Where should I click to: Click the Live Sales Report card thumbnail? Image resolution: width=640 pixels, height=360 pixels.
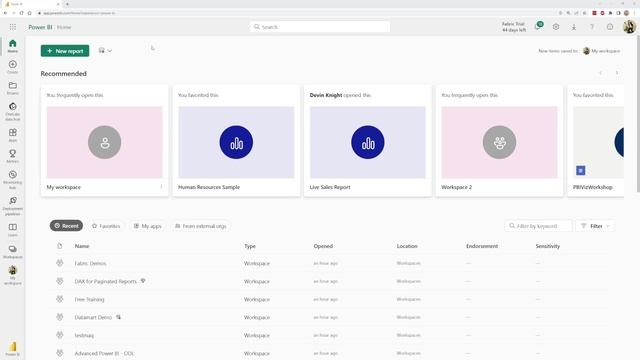(368, 142)
